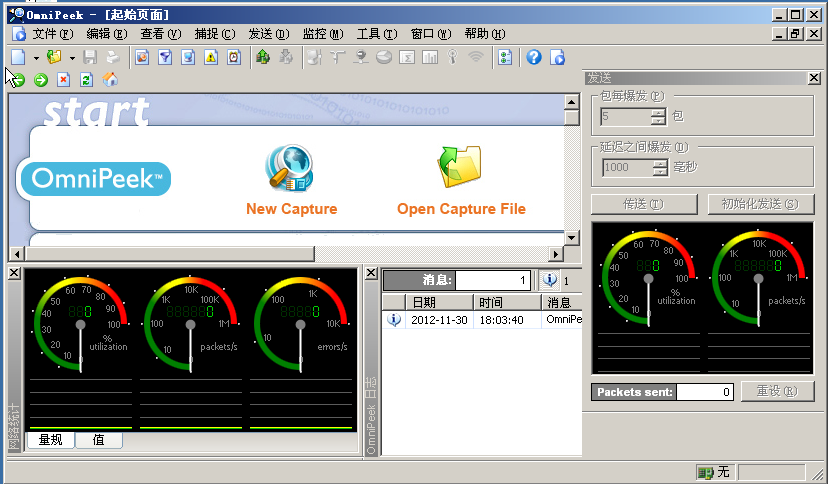Click the grayed nodes statistics icon
This screenshot has height=484, width=828.
[x=315, y=57]
